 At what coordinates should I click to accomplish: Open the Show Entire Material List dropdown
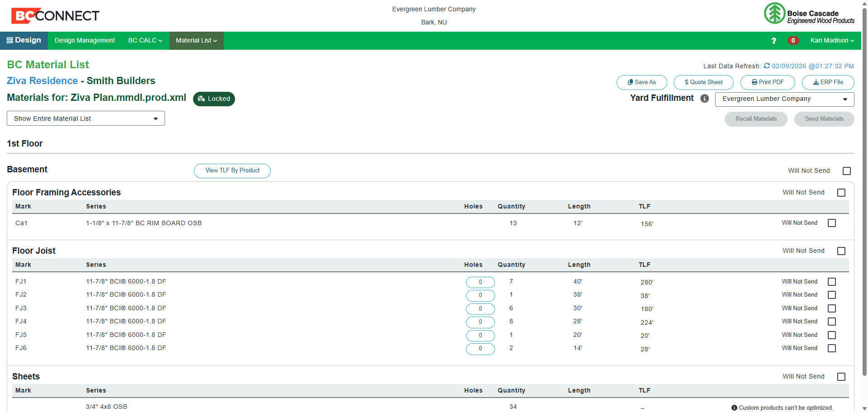(86, 118)
